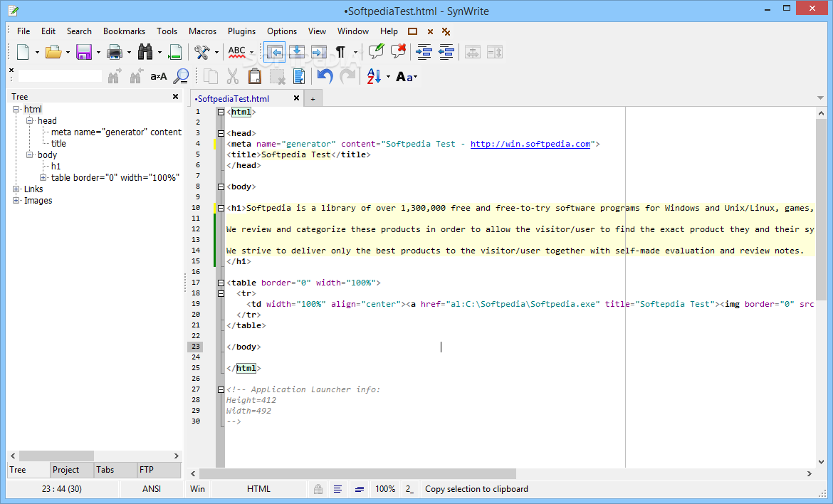Open the New file dropdown arrow
This screenshot has width=833, height=504.
click(x=37, y=53)
